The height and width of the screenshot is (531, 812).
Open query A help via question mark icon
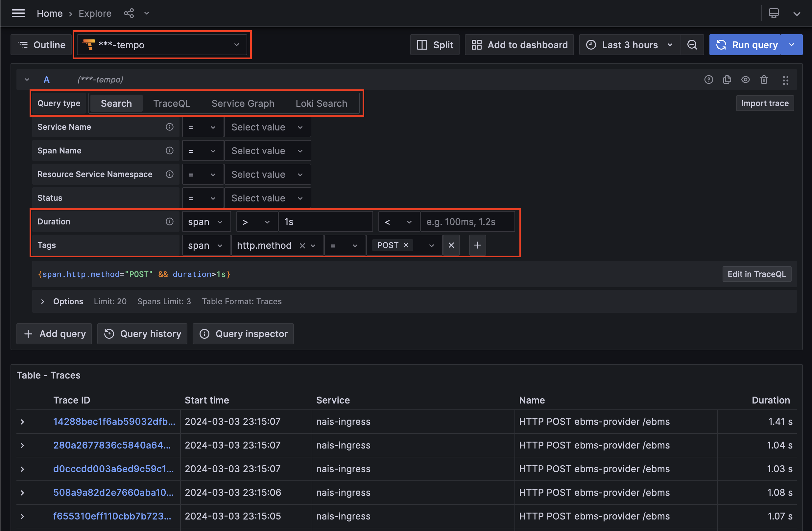coord(709,80)
